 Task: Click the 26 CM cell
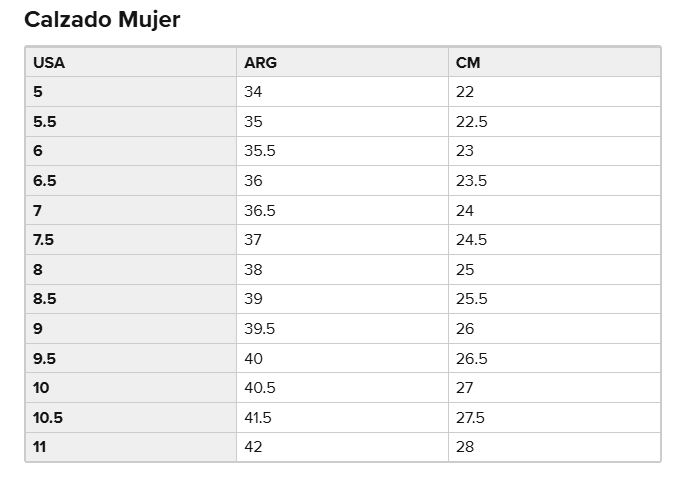[x=554, y=328]
